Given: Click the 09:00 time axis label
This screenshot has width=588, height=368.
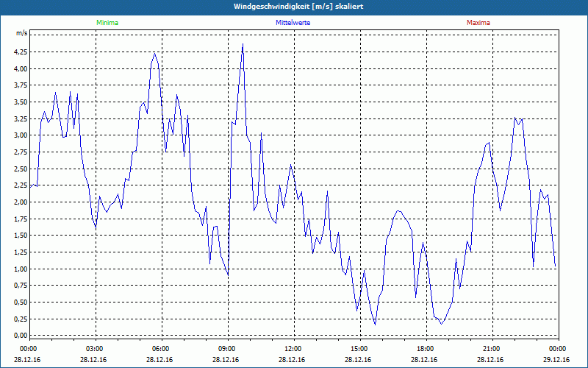Looking at the screenshot, I should pos(228,349).
